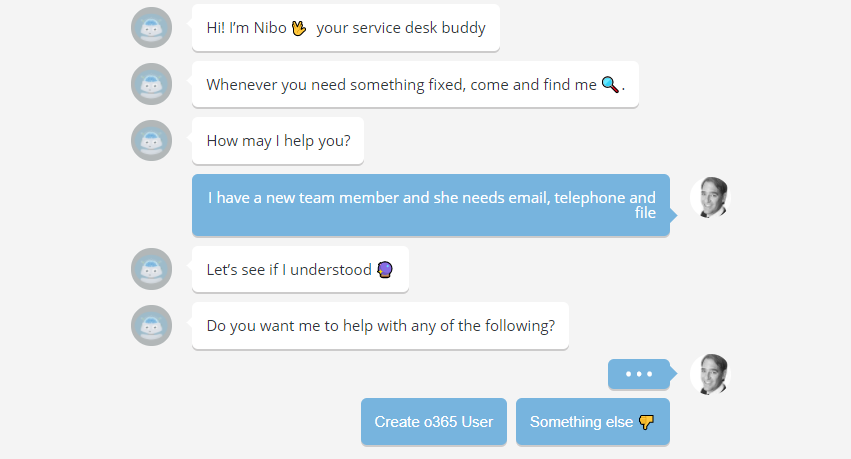This screenshot has width=851, height=459.
Task: Choose the Something else option
Action: tap(593, 422)
